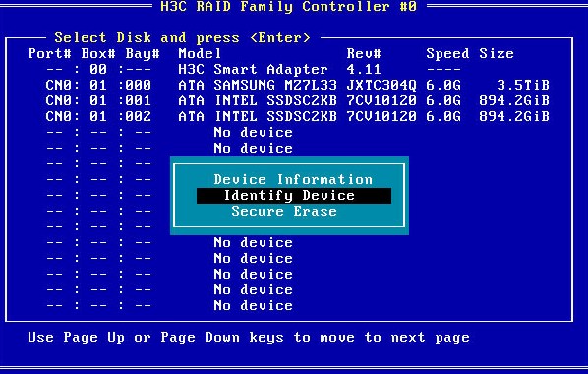Click the Speed column header
This screenshot has height=374, width=588.
447,54
